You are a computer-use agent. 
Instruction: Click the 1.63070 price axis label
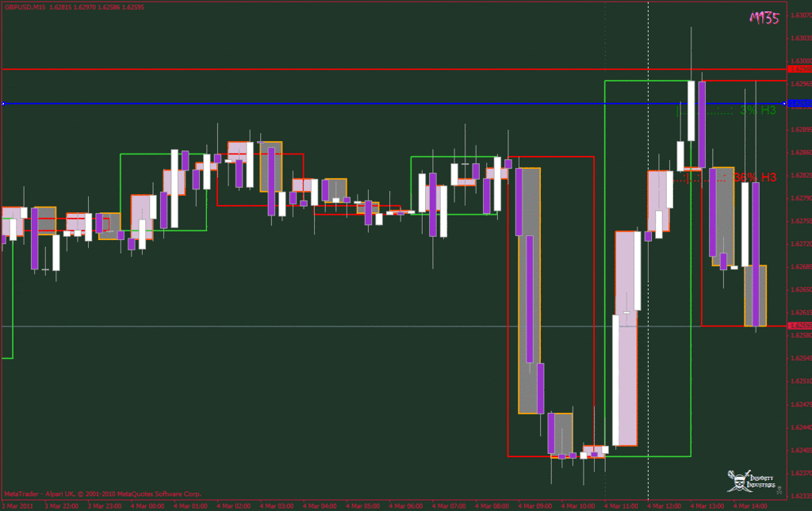point(801,15)
